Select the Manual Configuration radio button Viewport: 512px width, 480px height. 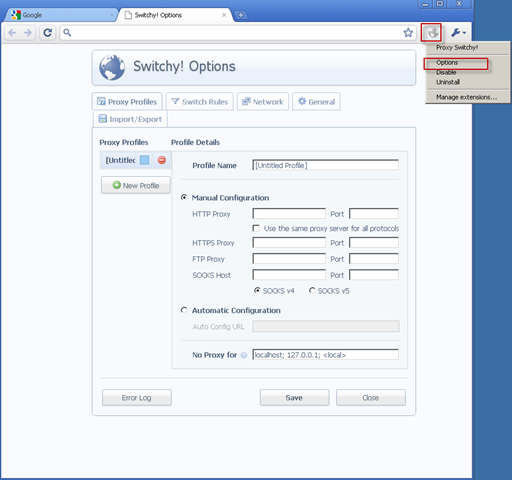(x=184, y=198)
